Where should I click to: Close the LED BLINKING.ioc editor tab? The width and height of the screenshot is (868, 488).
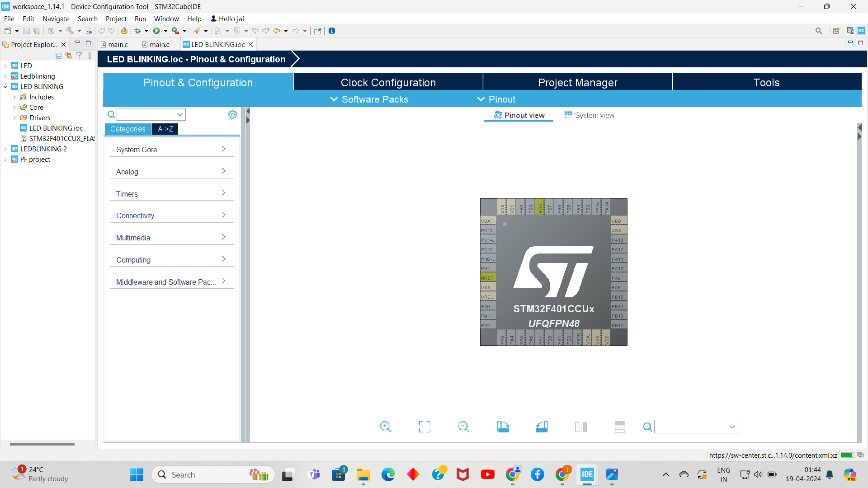[x=251, y=44]
